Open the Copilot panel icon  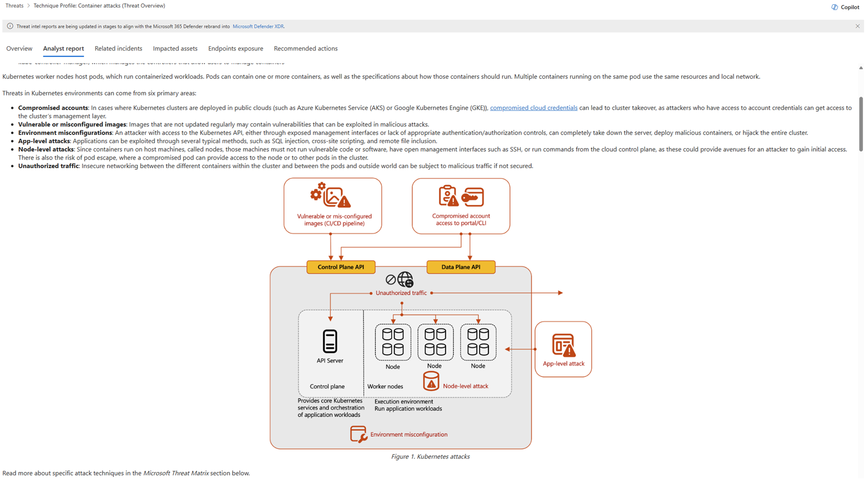[x=834, y=7]
